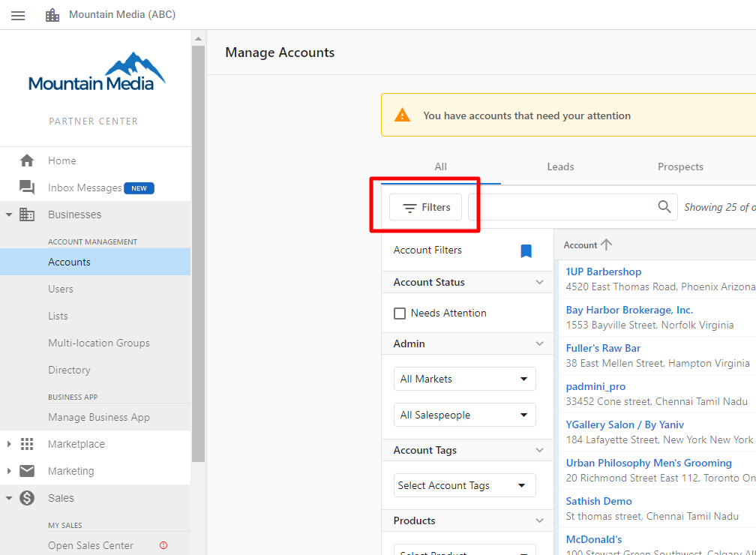
Task: Collapse the Businesses section arrow
Action: (x=9, y=214)
